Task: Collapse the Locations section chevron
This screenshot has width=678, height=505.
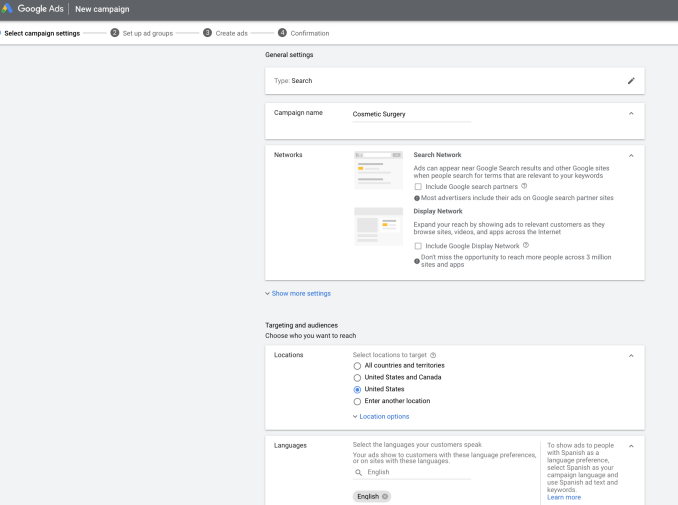Action: (x=631, y=356)
